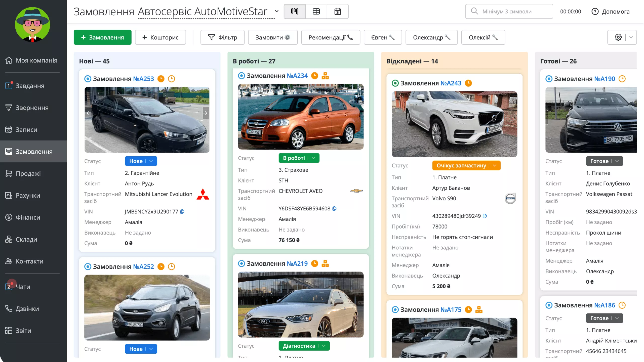Image resolution: width=644 pixels, height=362 pixels.
Task: Click the green '+ Замовлення' button
Action: point(103,37)
